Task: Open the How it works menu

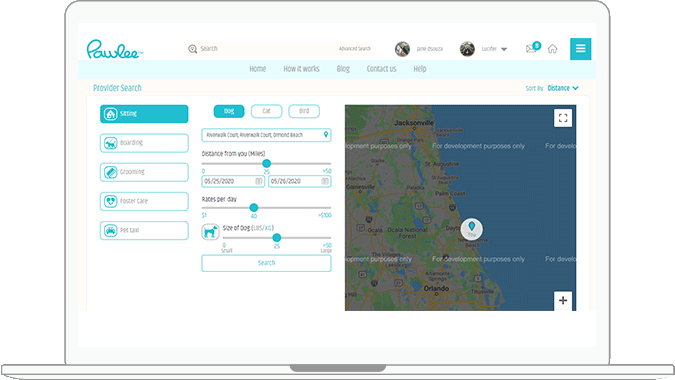Action: point(301,69)
